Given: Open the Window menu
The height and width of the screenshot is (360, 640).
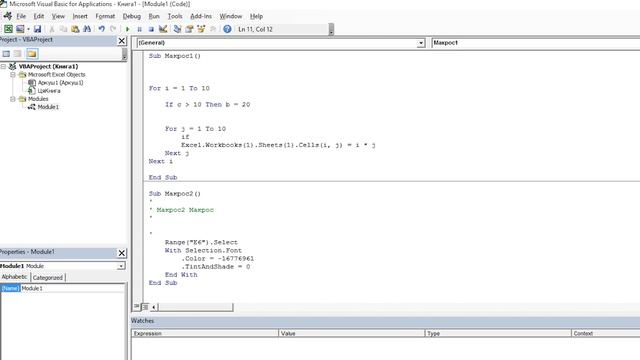Looking at the screenshot, I should [x=231, y=16].
